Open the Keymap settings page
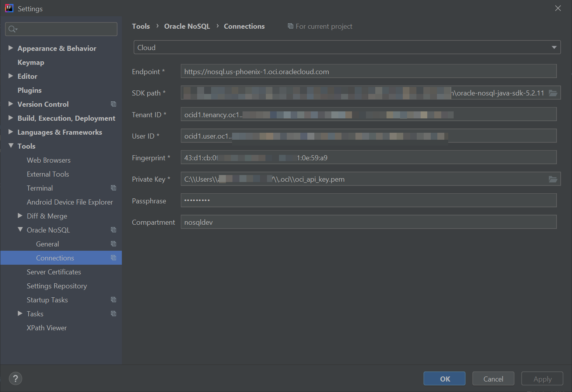 [31, 62]
